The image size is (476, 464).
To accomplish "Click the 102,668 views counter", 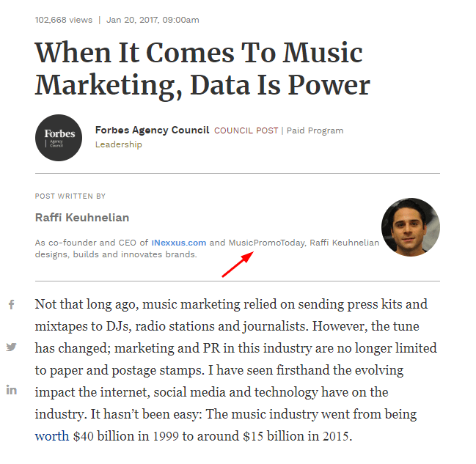I will 64,20.
